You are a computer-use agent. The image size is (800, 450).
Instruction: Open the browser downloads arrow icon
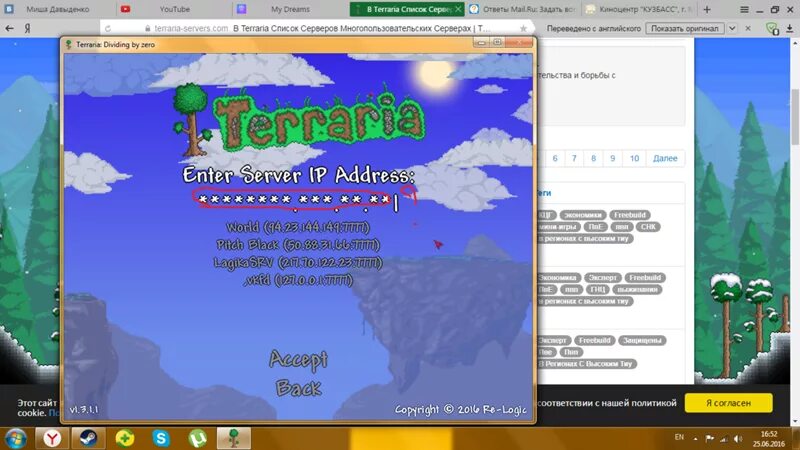coord(789,29)
